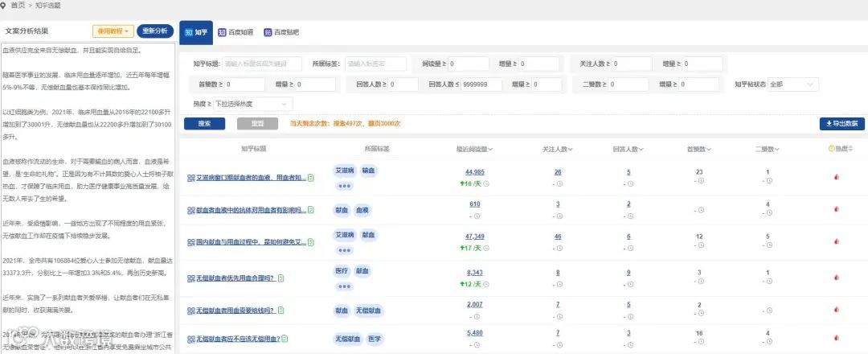Open question link 无偿献血者优先用血合理吗?
The height and width of the screenshot is (354, 868).
click(x=235, y=278)
